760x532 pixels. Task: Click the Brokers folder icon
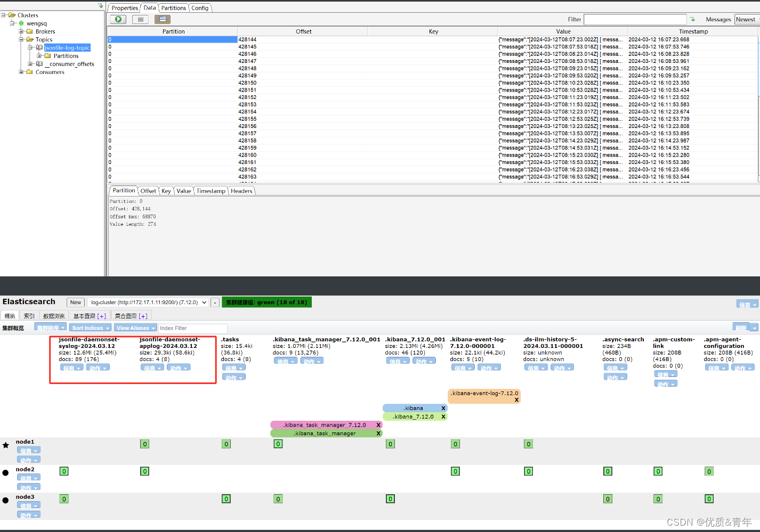click(x=30, y=31)
